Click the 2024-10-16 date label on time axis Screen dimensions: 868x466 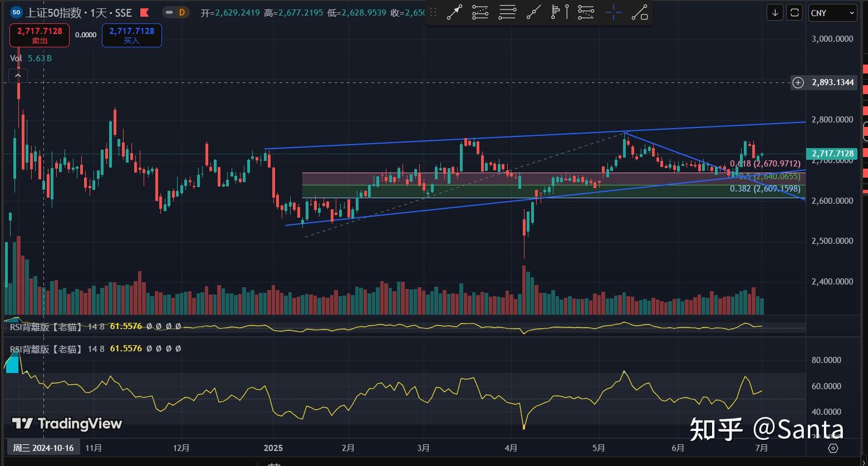[x=43, y=448]
